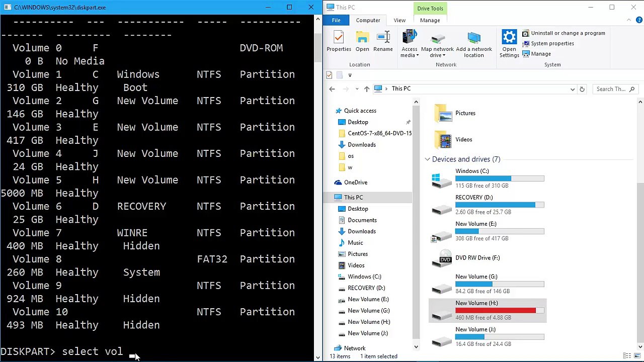Open the recent locations dropdown arrow

(x=357, y=89)
